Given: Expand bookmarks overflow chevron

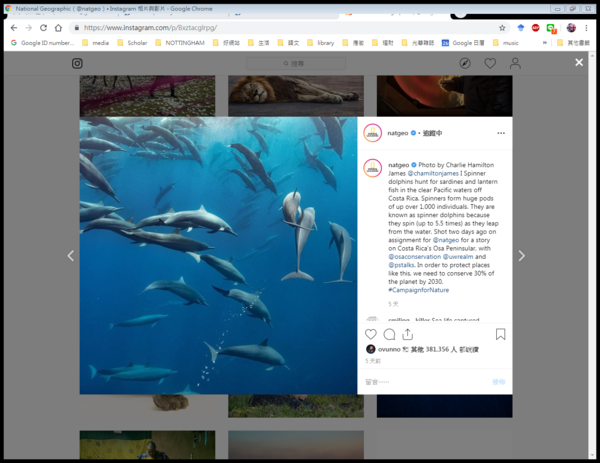Looking at the screenshot, I should coord(545,43).
